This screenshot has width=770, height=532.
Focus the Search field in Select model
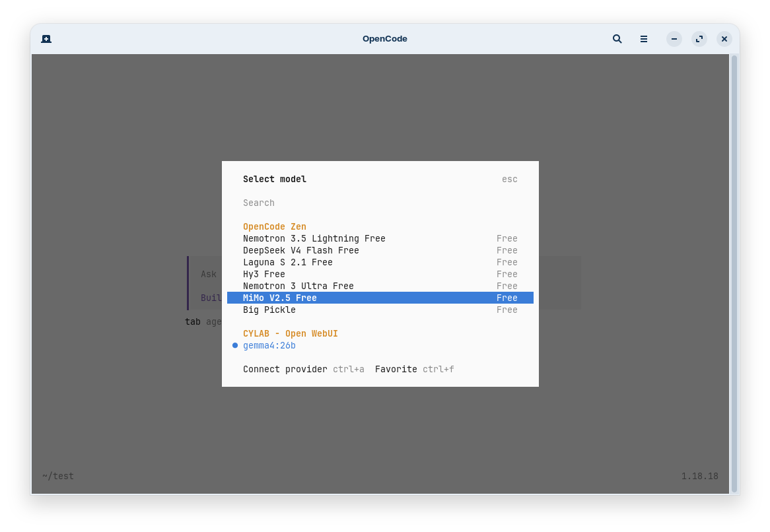(x=380, y=203)
